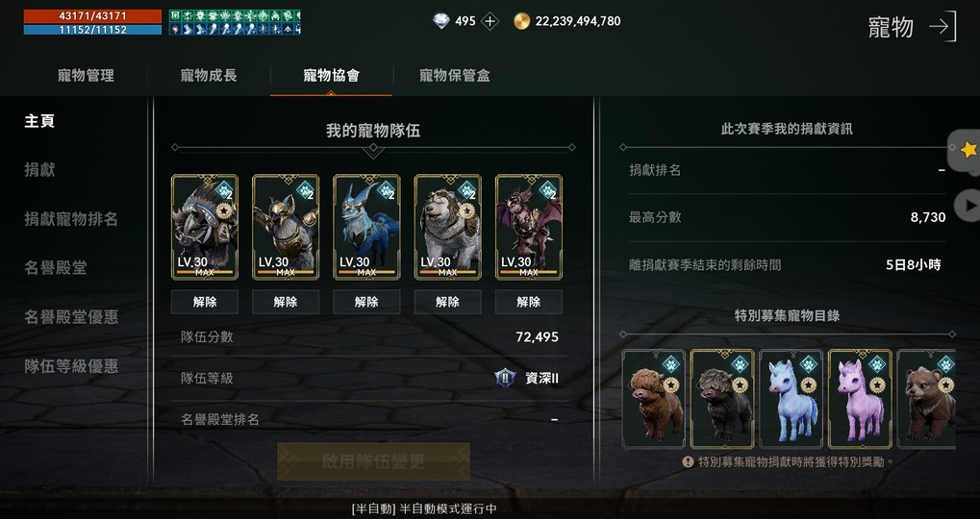
Task: Click the 啟用隊伍變更 button
Action: pyautogui.click(x=373, y=461)
